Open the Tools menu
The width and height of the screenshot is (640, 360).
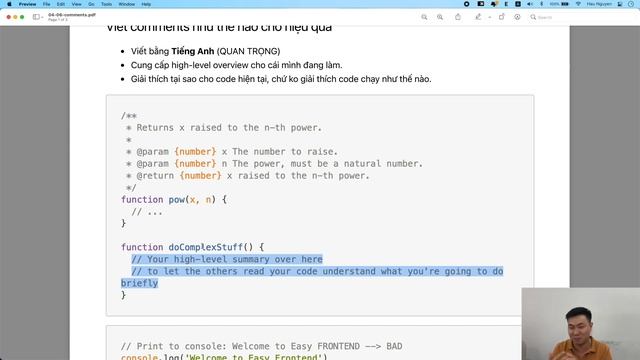tap(106, 4)
